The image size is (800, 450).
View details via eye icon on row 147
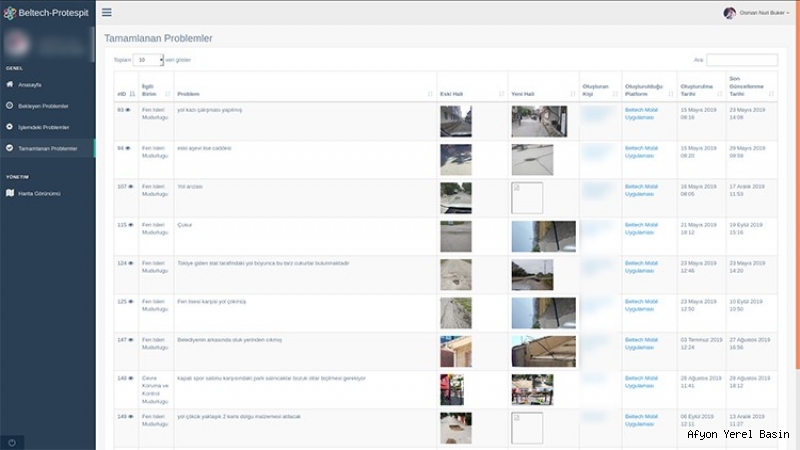(131, 340)
